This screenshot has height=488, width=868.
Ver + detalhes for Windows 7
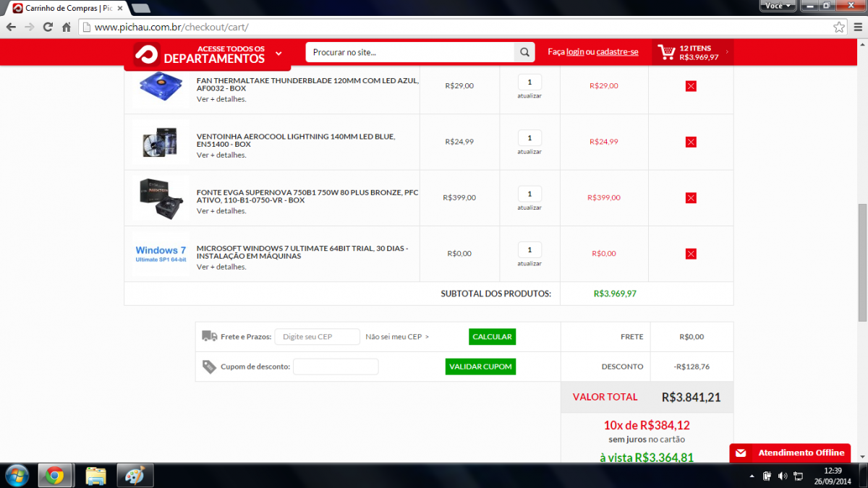pyautogui.click(x=221, y=267)
